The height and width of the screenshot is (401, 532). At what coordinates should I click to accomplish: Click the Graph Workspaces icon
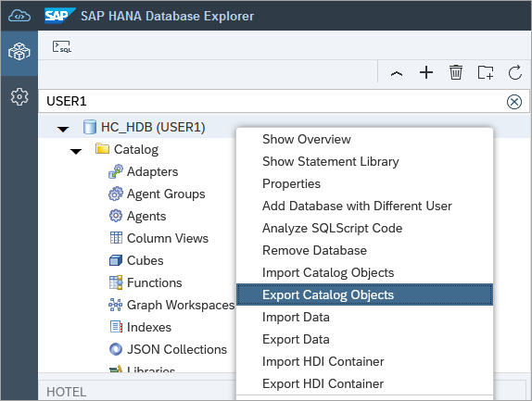115,305
